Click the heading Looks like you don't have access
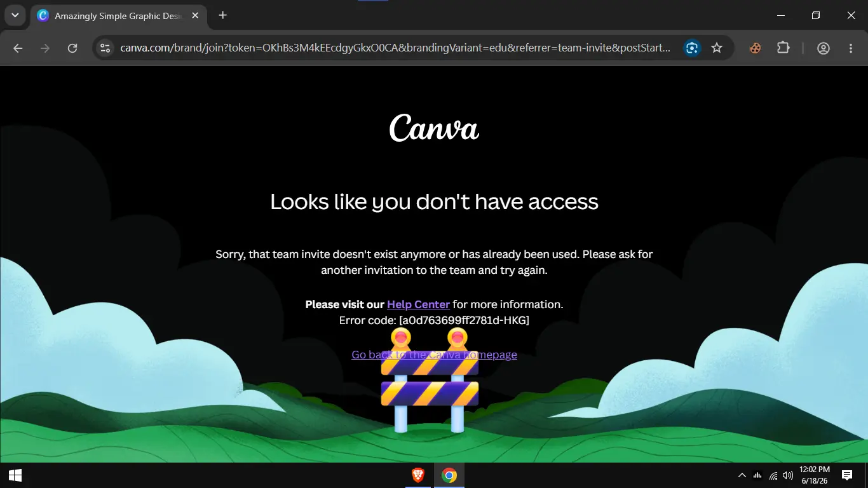The width and height of the screenshot is (868, 488). coord(434,201)
